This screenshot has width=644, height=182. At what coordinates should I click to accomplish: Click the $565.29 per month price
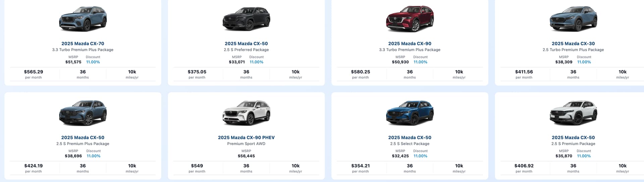[x=34, y=72]
